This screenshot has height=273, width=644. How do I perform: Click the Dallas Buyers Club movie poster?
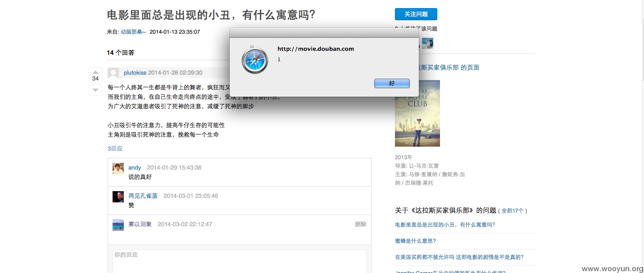pos(417,113)
